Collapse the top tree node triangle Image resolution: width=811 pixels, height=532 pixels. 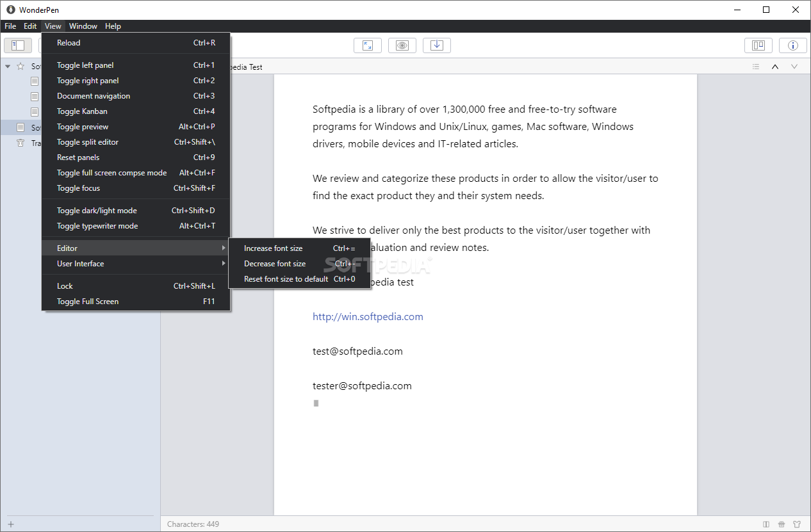[8, 66]
